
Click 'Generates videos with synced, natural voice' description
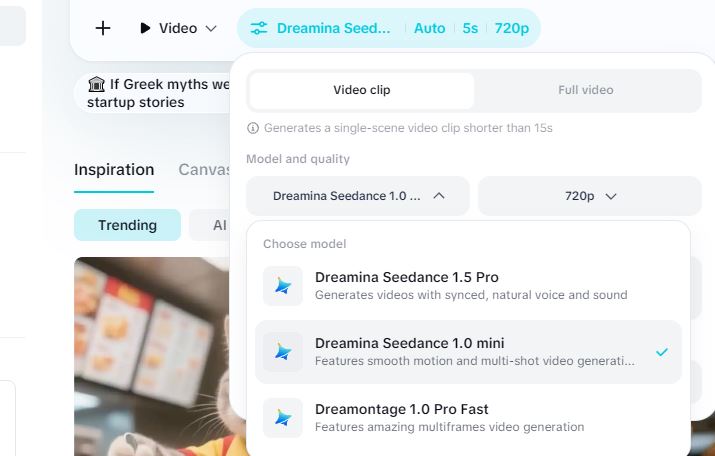click(471, 295)
